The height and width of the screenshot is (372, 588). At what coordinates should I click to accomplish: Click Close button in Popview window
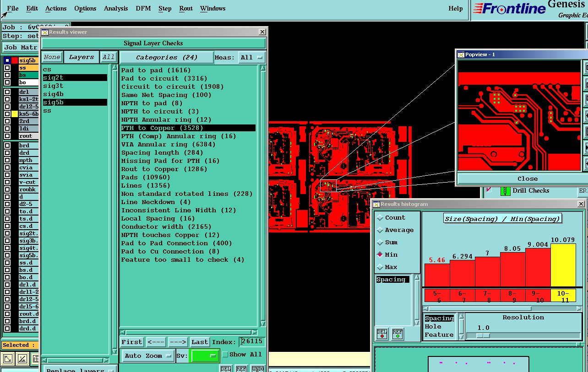coord(528,179)
